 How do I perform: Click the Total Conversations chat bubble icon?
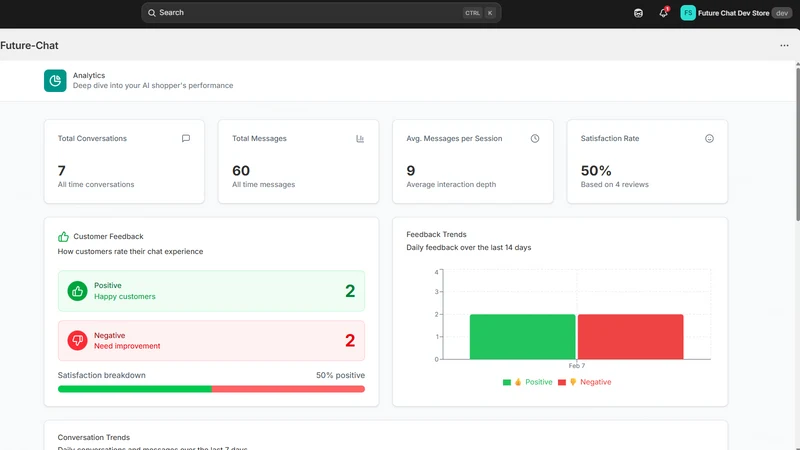pos(186,138)
